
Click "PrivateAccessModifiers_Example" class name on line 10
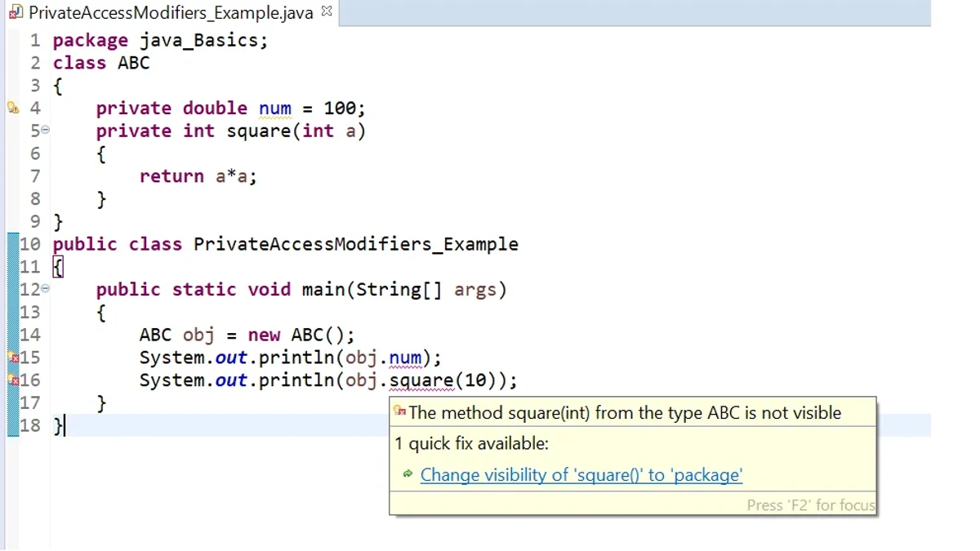[x=355, y=245]
